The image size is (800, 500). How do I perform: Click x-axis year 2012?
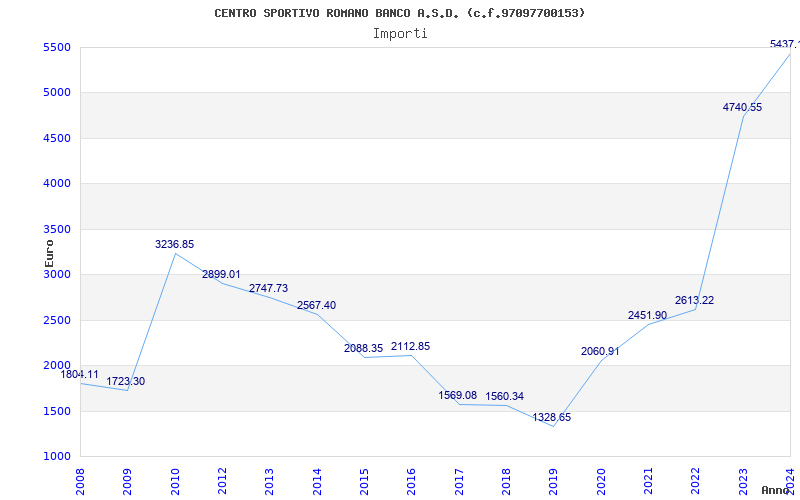tap(222, 482)
